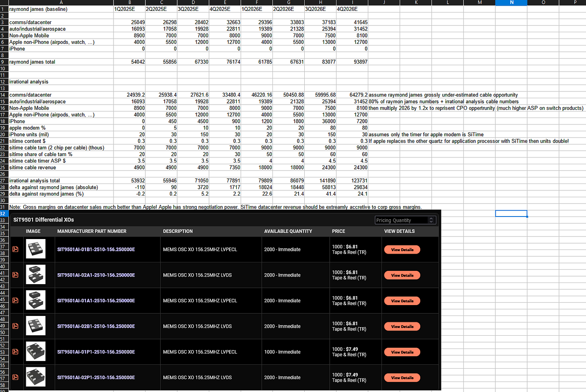
Task: Open PDF datasheet icon for SIT9501AI-01B1 row
Action: pos(15,249)
